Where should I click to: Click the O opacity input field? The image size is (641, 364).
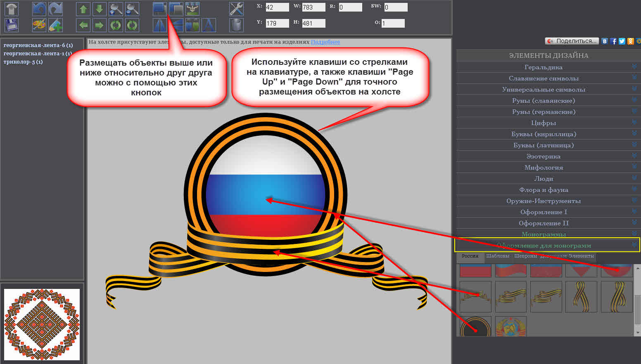point(393,23)
